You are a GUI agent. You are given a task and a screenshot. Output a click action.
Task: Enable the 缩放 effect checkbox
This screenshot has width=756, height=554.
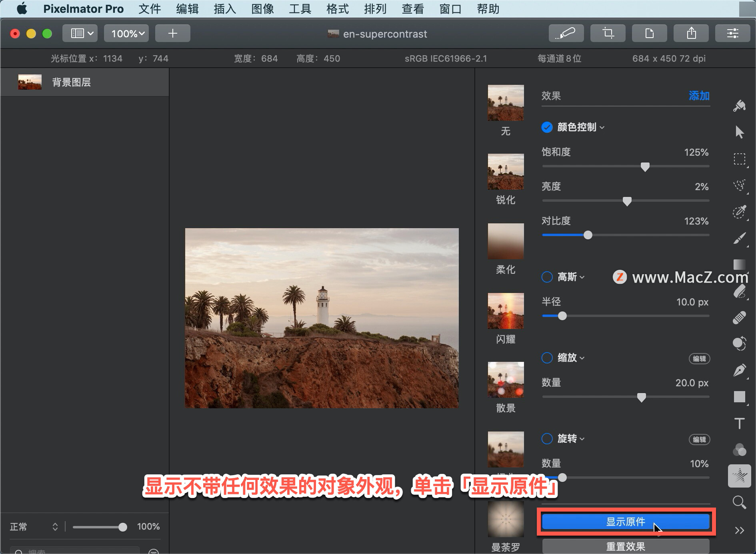547,358
